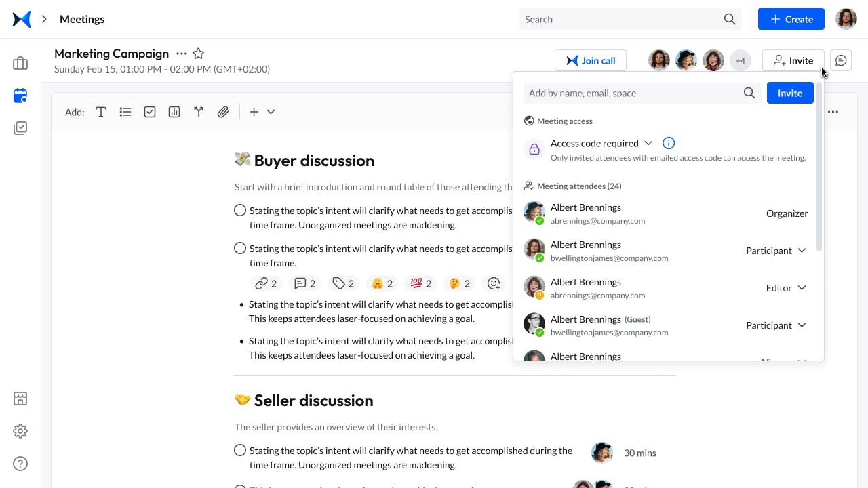Add a chart poll block
Image resolution: width=868 pixels, height=488 pixels.
coord(174,112)
